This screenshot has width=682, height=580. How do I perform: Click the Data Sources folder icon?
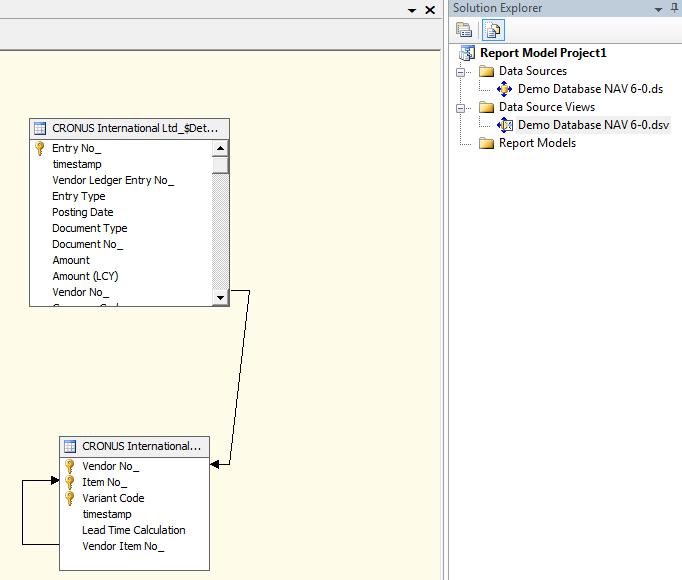[486, 71]
